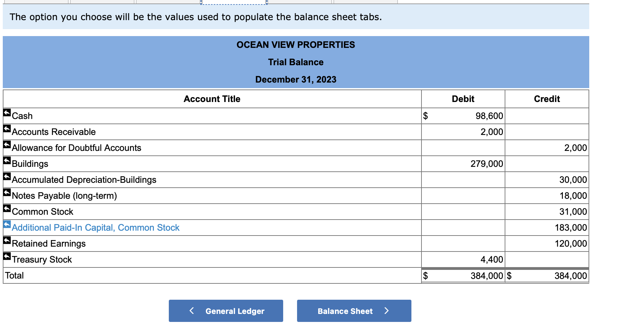Viewport: 644px width, 324px height.
Task: Click the arrow icon for Additional Paid-In Capital
Action: (x=7, y=224)
